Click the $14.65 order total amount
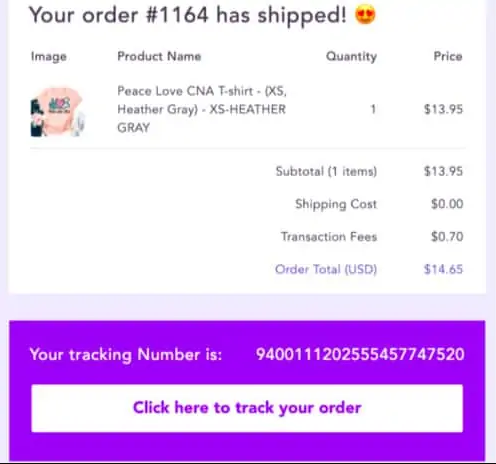This screenshot has height=464, width=496. (443, 269)
